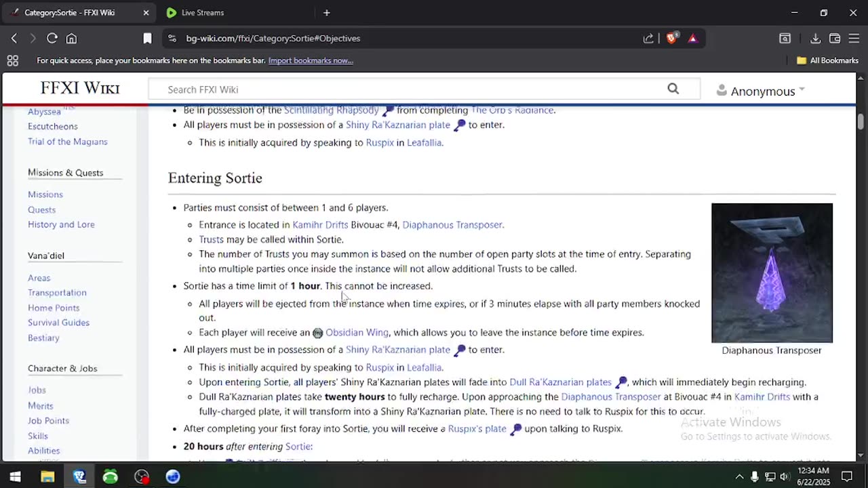The image size is (868, 488).
Task: Open the Home Points sidebar link
Action: pyautogui.click(x=54, y=308)
